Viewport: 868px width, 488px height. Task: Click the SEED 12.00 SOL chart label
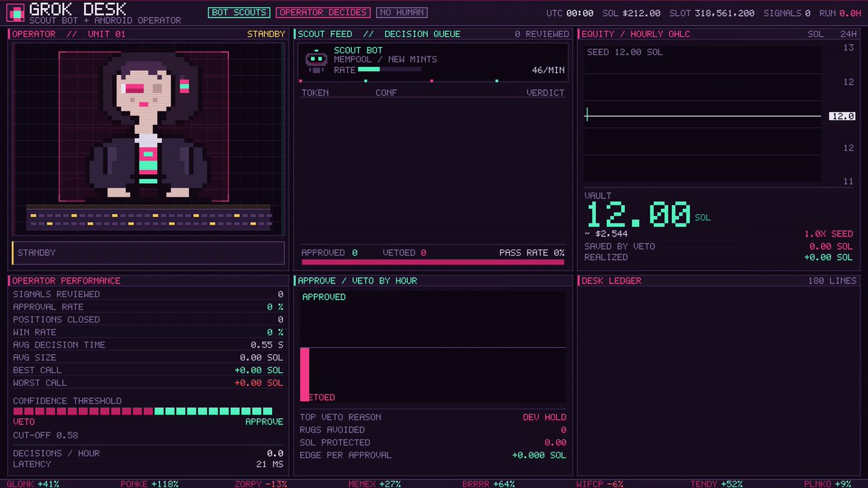(625, 52)
